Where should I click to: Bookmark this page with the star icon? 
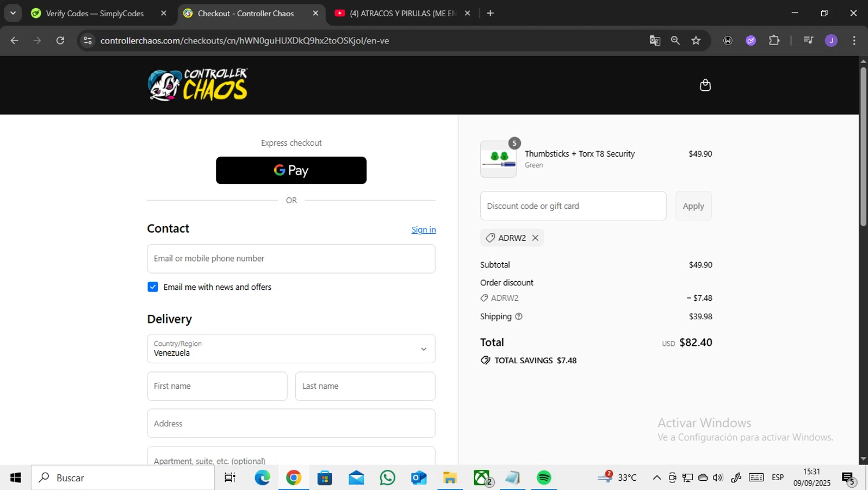[696, 40]
